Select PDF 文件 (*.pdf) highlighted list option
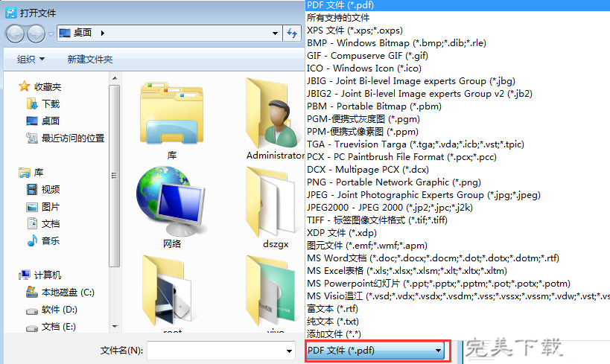610x364 pixels. pos(457,5)
